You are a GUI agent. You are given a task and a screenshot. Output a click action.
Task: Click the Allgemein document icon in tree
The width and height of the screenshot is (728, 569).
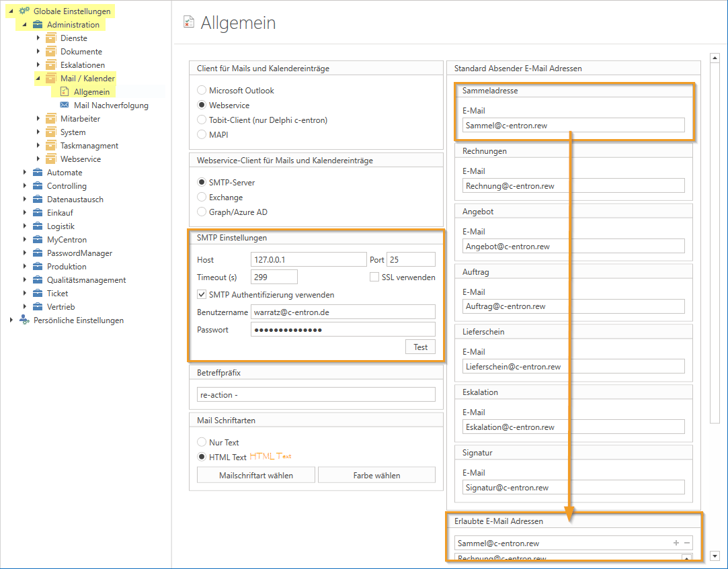tap(65, 92)
